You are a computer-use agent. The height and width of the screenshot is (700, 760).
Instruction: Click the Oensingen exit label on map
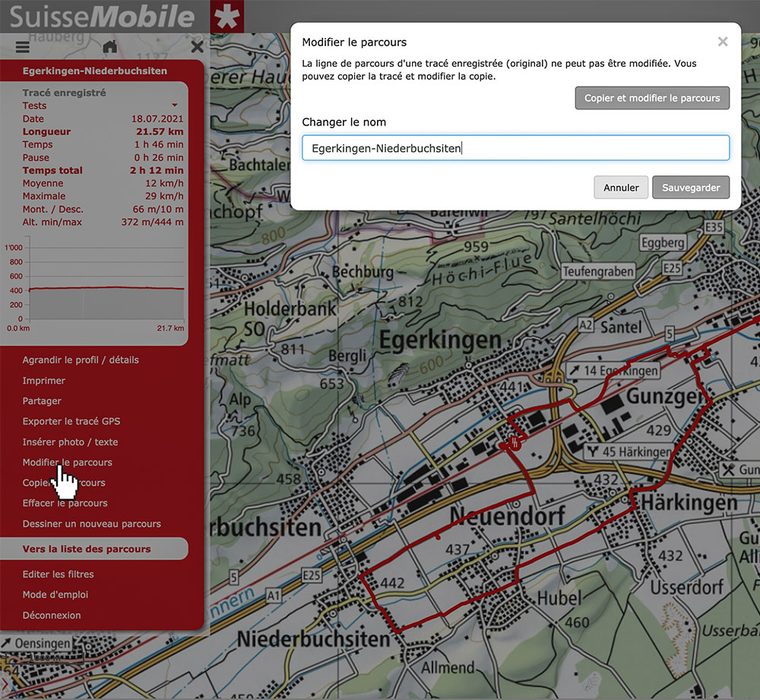(36, 643)
